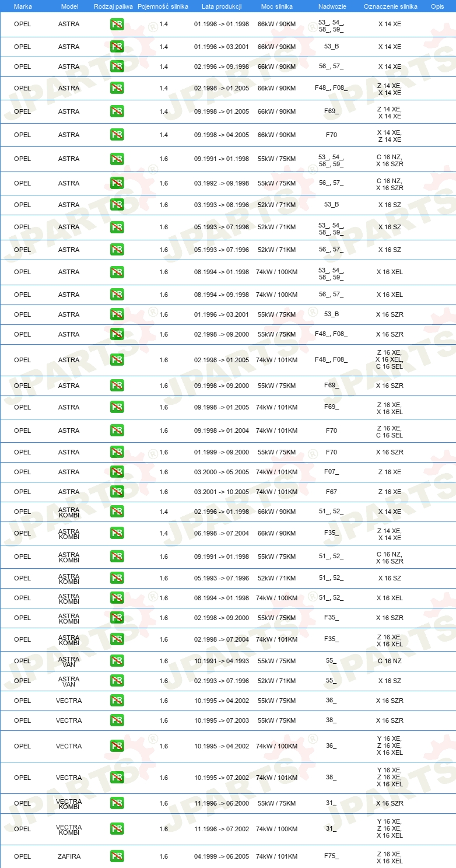Click fuel icon of Astra 03.1992 -> 09.1998
This screenshot has width=456, height=868.
pos(117,183)
